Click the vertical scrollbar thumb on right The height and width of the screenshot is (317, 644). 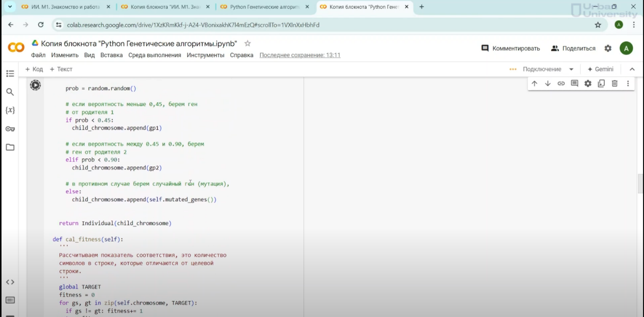640,184
